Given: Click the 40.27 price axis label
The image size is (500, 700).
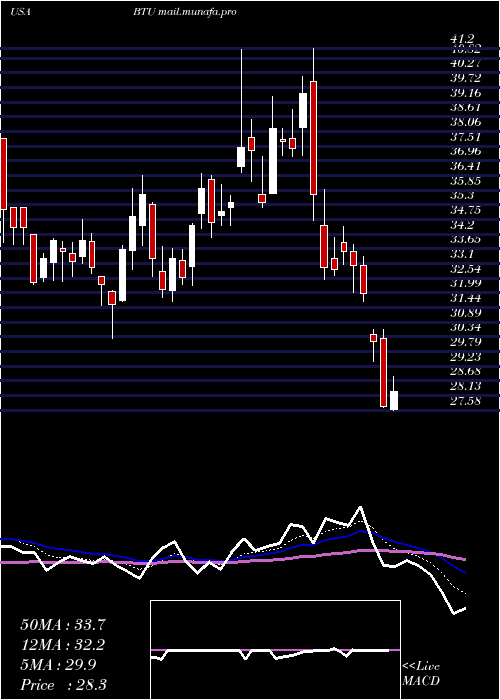Looking at the screenshot, I should click(465, 64).
